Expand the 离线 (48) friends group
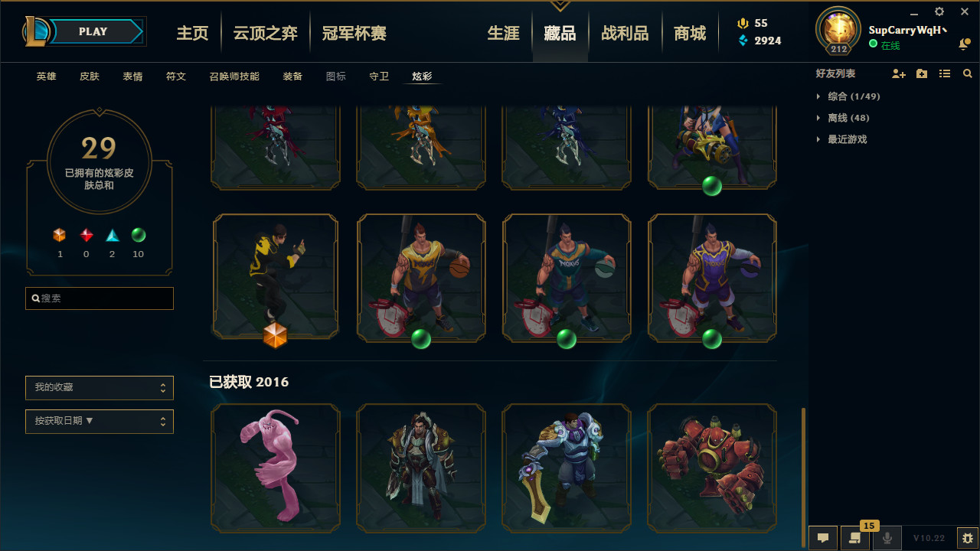Screen dimensions: 980x551 pyautogui.click(x=844, y=118)
